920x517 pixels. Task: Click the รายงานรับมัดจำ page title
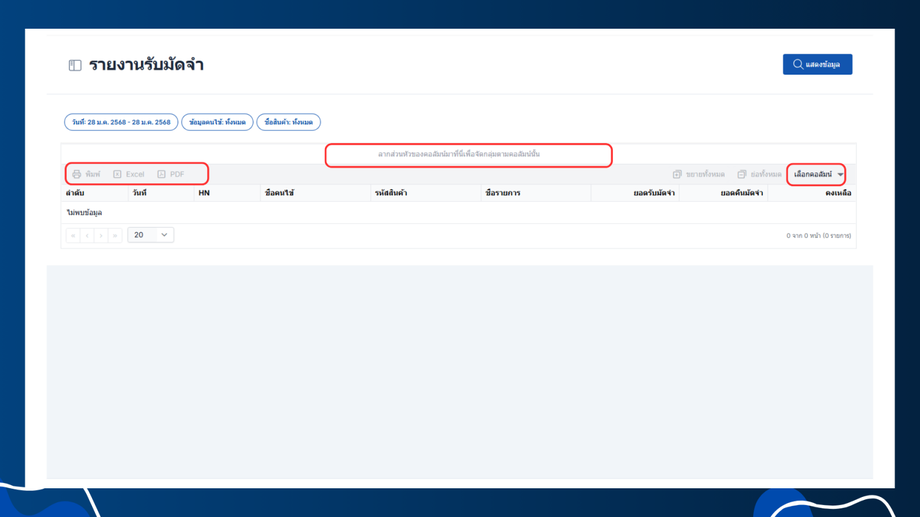click(x=146, y=65)
